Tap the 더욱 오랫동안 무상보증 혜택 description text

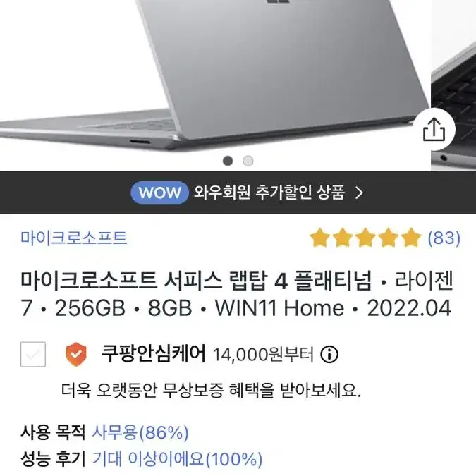tap(211, 391)
